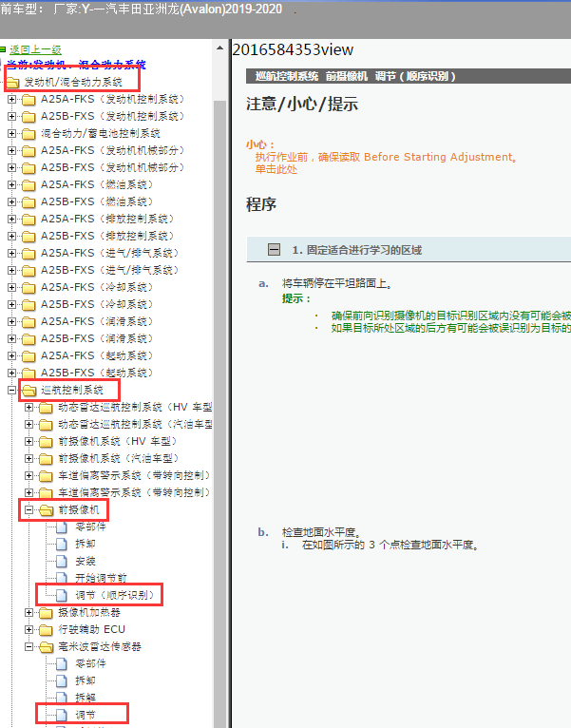Open the 发动机/混合动力系统 root folder
This screenshot has width=571, height=728.
tap(73, 82)
